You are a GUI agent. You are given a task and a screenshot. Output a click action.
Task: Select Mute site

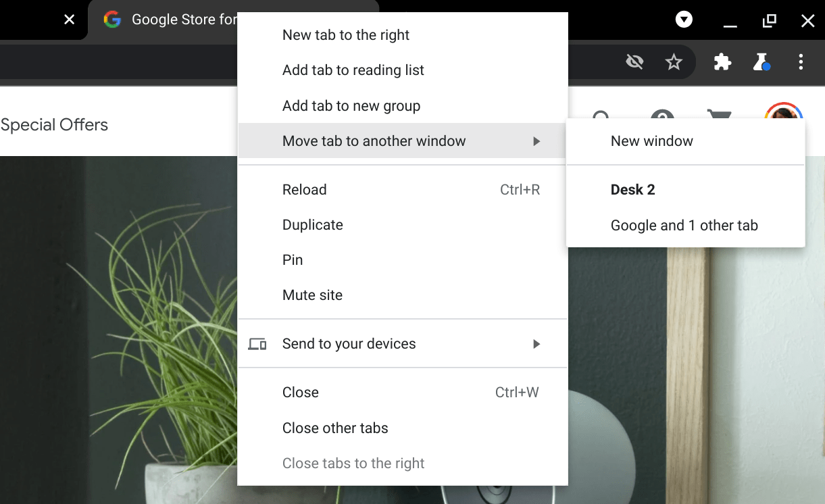click(403, 295)
